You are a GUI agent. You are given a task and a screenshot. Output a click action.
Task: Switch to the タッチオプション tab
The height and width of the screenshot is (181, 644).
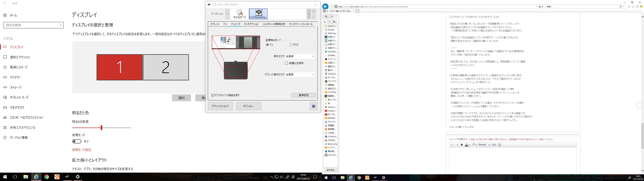pyautogui.click(x=251, y=24)
